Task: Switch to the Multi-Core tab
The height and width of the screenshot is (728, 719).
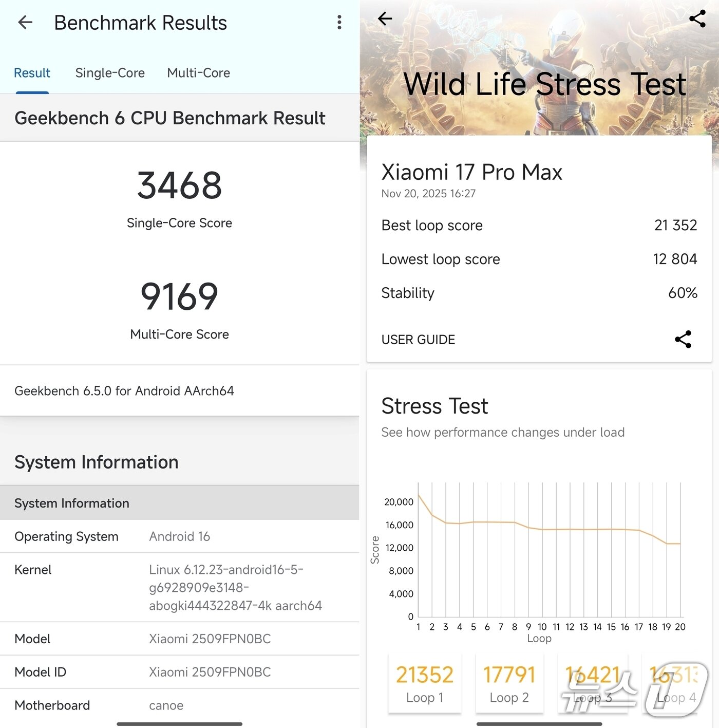Action: [198, 73]
